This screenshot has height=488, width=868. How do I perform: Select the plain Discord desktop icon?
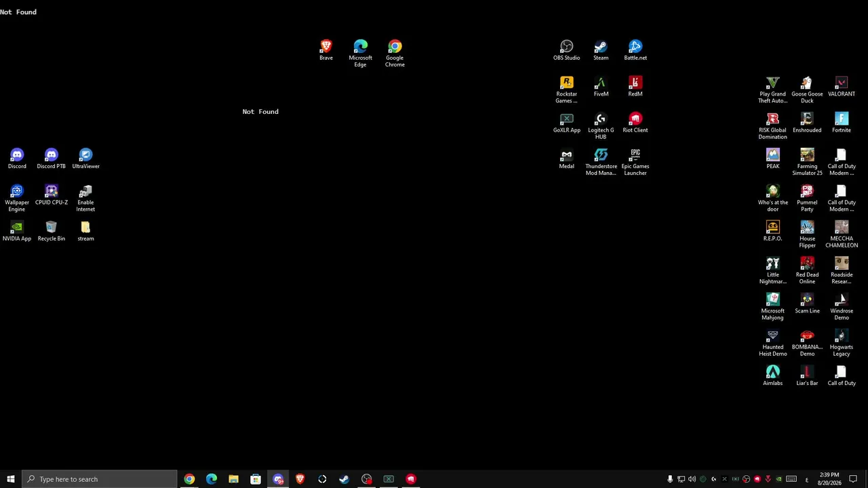click(17, 159)
